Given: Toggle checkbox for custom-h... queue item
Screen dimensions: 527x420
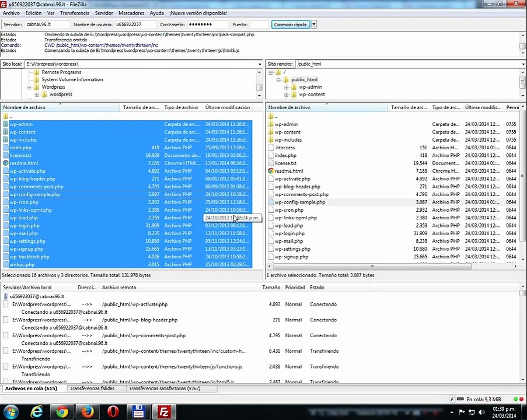Looking at the screenshot, I should pyautogui.click(x=5, y=351).
